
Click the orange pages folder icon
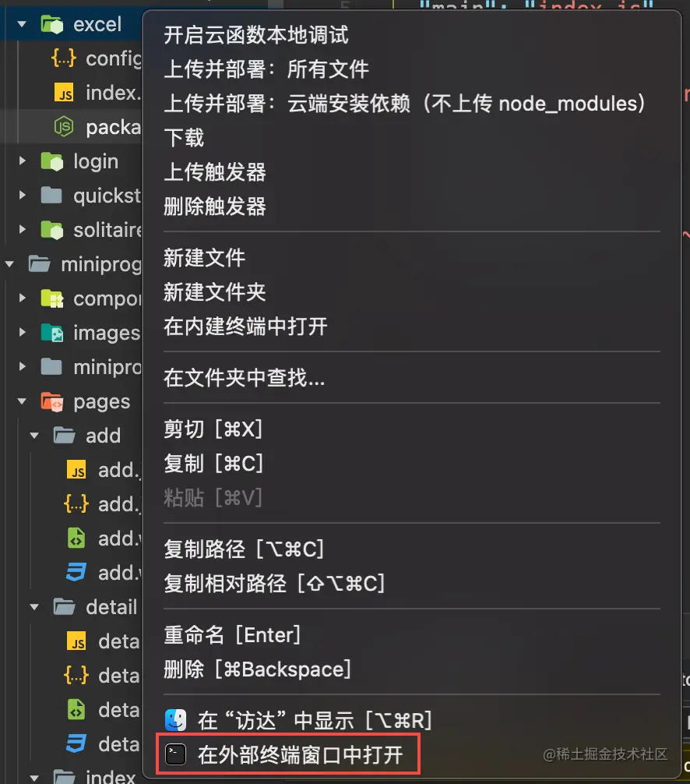pos(52,401)
